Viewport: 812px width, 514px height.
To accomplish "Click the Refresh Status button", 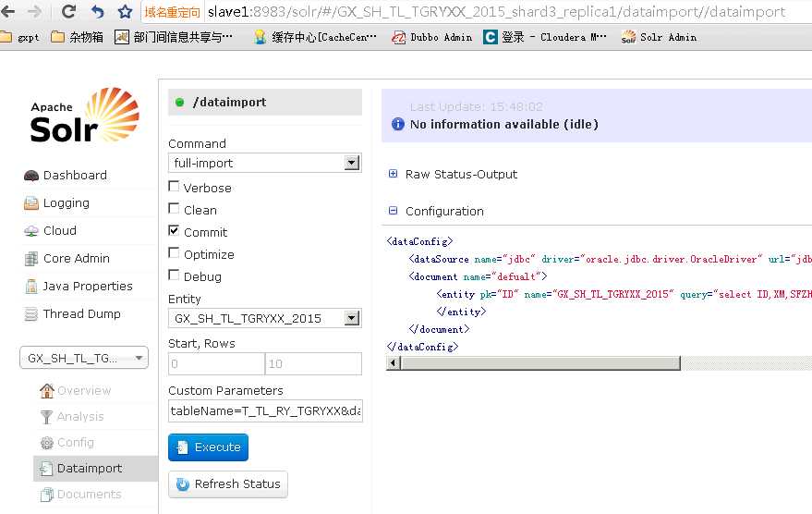I will [228, 484].
